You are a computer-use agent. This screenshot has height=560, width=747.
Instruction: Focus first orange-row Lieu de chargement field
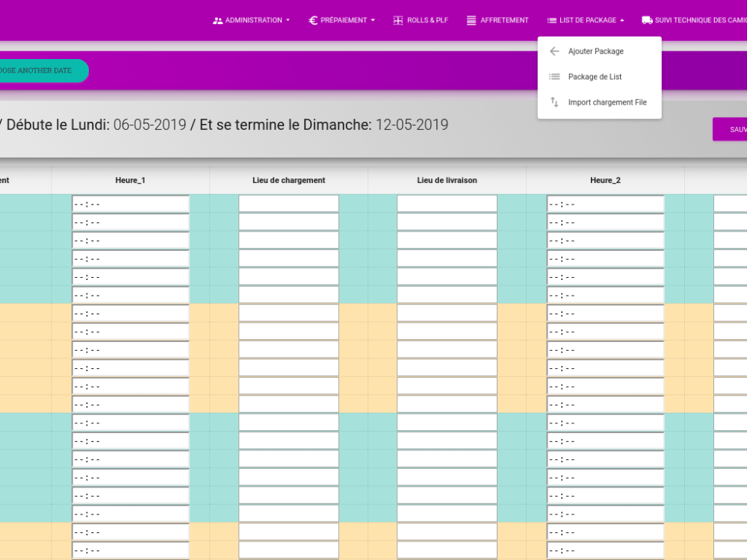[x=288, y=314]
